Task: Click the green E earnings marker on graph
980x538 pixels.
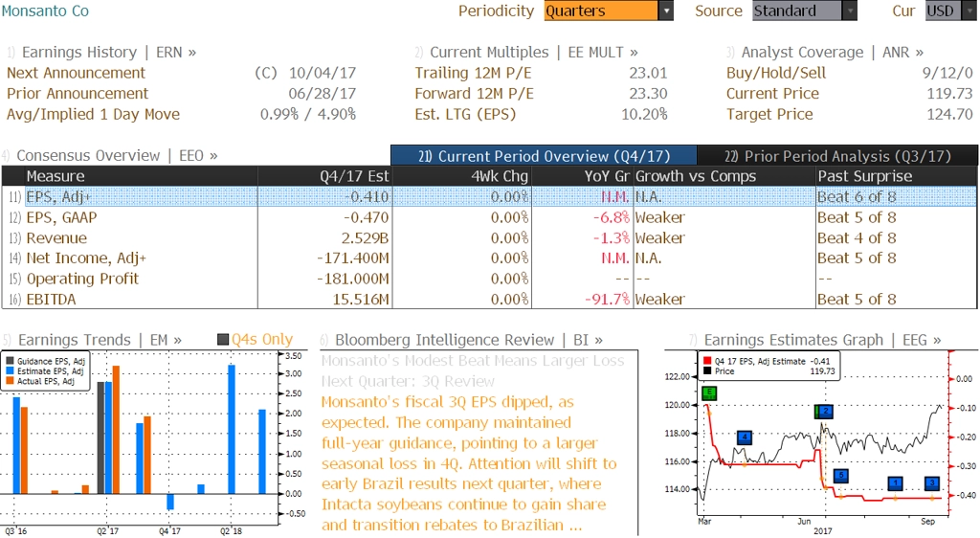Action: [x=709, y=393]
